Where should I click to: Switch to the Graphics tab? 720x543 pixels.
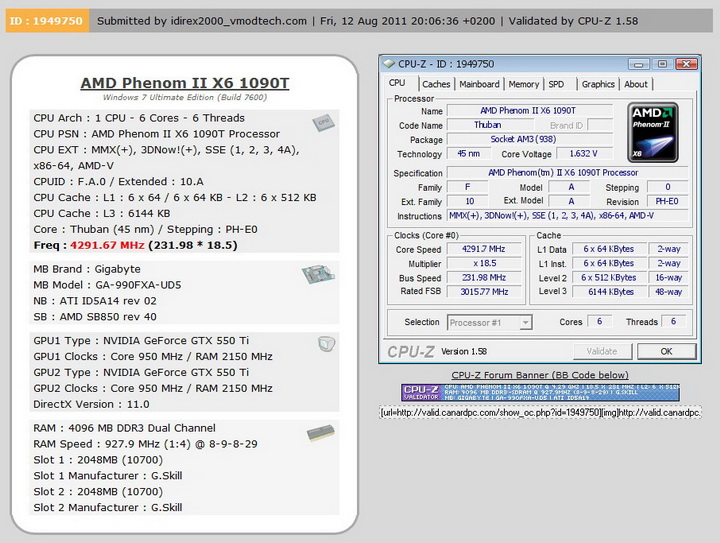point(598,84)
